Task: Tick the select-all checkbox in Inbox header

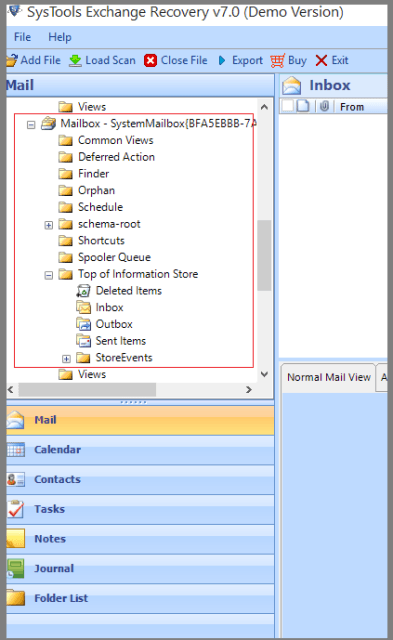Action: pyautogui.click(x=287, y=106)
